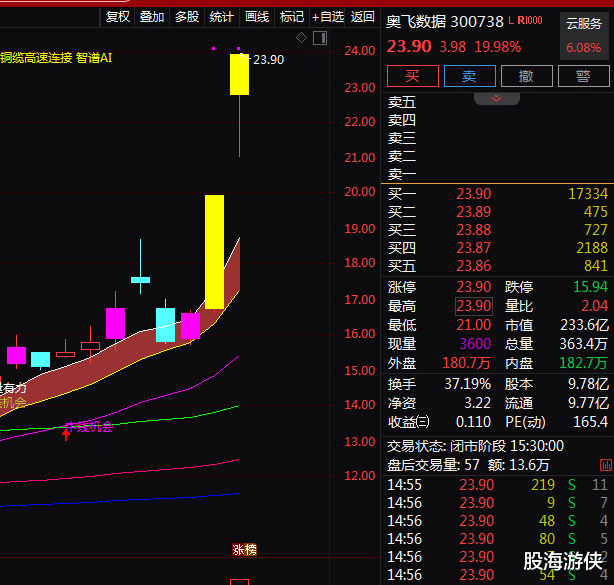Click the 卖五 ask row
Screen dimensions: 614x585
point(497,103)
